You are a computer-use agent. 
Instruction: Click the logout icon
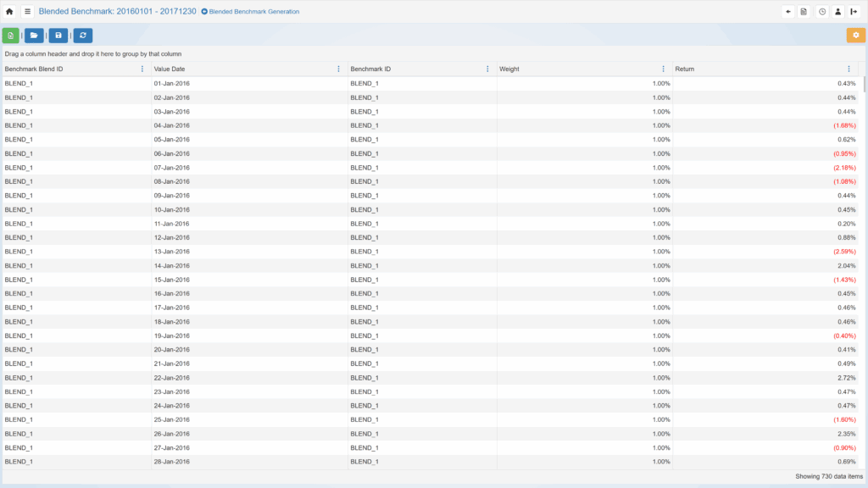(x=854, y=12)
